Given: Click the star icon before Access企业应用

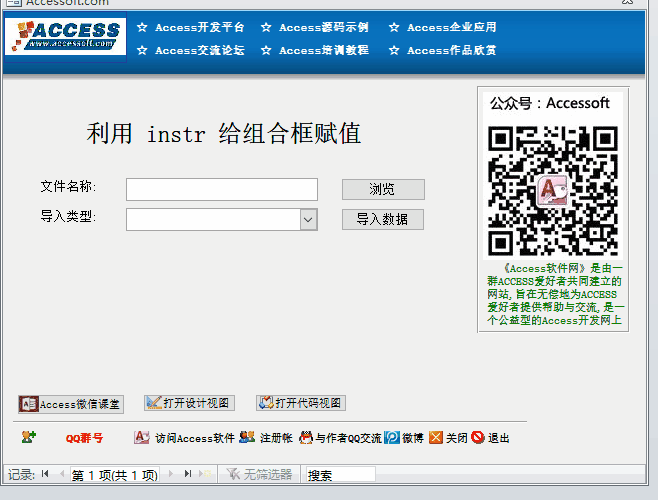Looking at the screenshot, I should click(394, 27).
